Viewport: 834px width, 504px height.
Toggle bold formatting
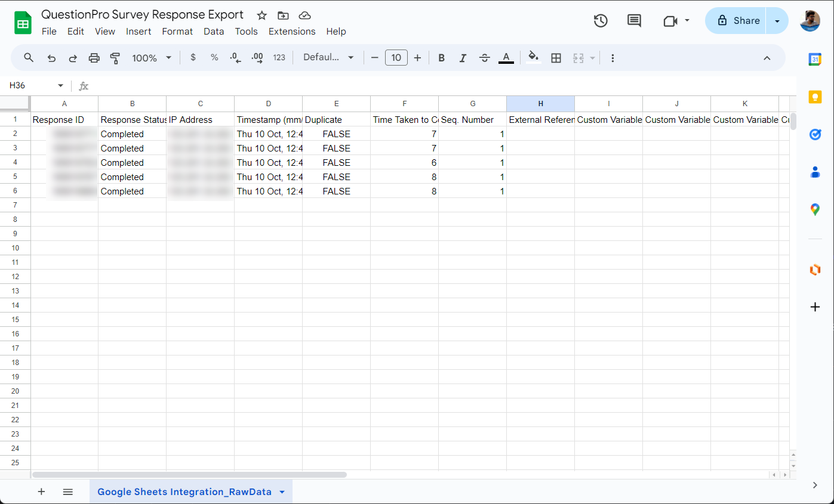[441, 58]
